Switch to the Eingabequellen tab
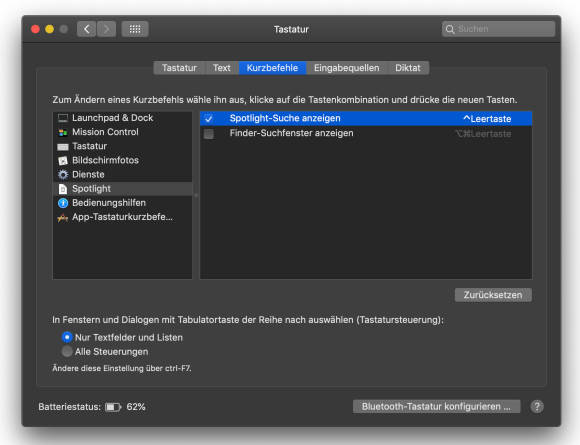 [x=347, y=68]
